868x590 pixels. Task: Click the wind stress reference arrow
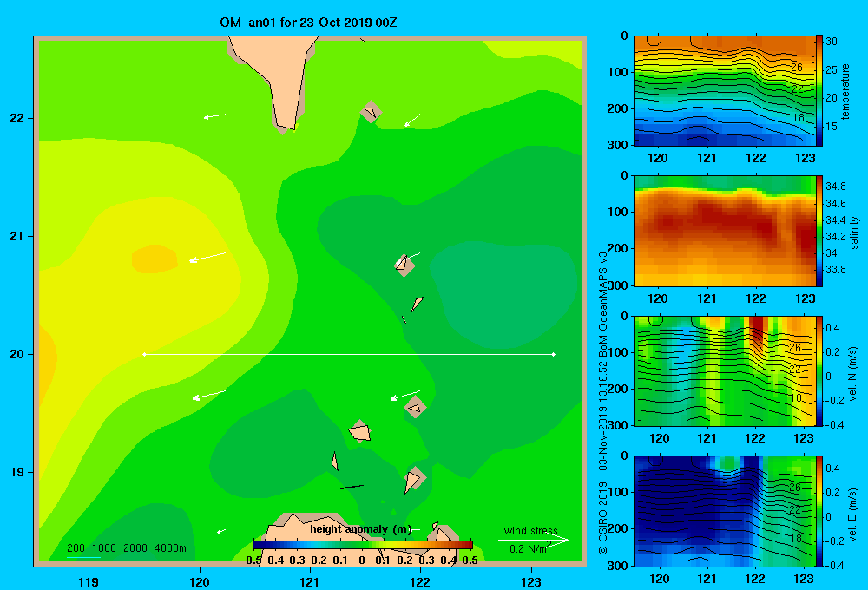pos(533,540)
